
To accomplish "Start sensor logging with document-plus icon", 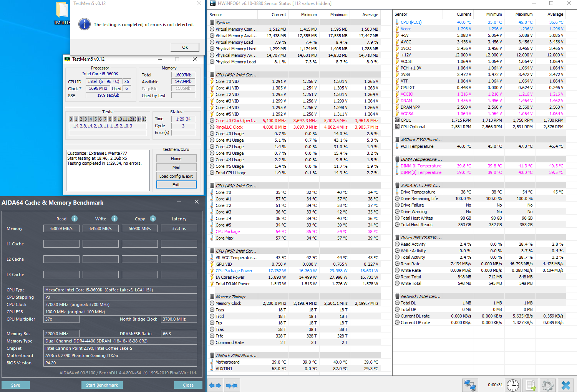I will (x=531, y=385).
